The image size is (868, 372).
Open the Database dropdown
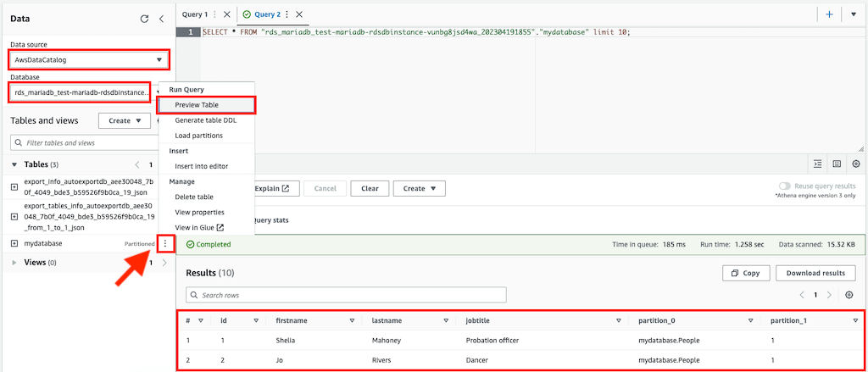coord(80,92)
